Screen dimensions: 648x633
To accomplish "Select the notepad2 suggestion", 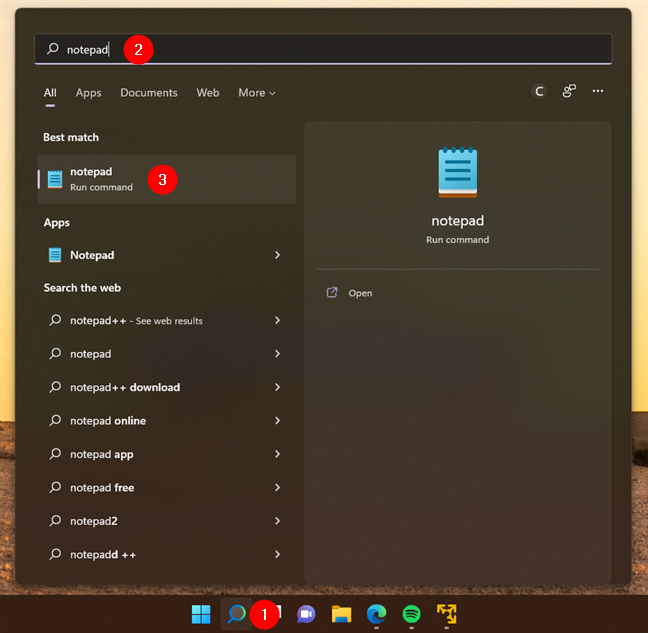I will click(x=94, y=521).
